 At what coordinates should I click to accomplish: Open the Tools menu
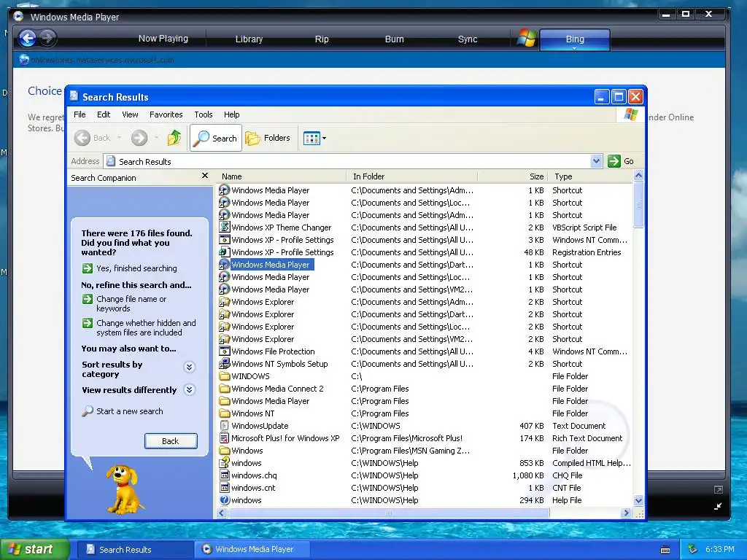[203, 114]
